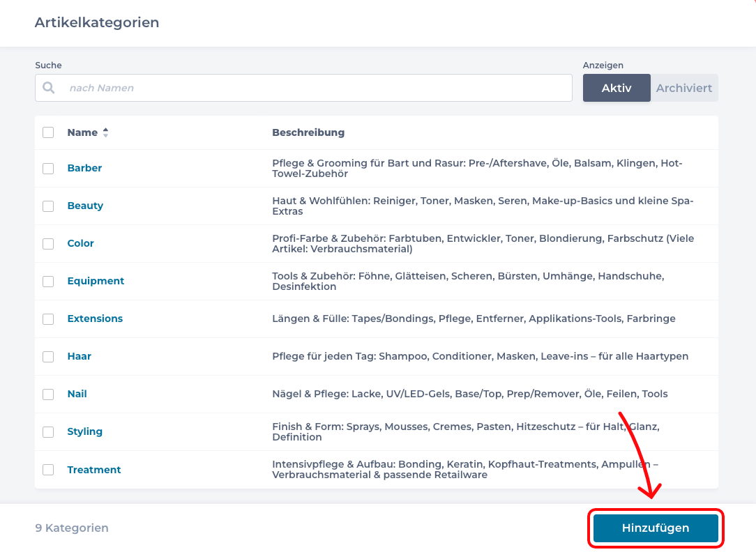756x552 pixels.
Task: Switch to the Archiviert view
Action: (x=683, y=88)
